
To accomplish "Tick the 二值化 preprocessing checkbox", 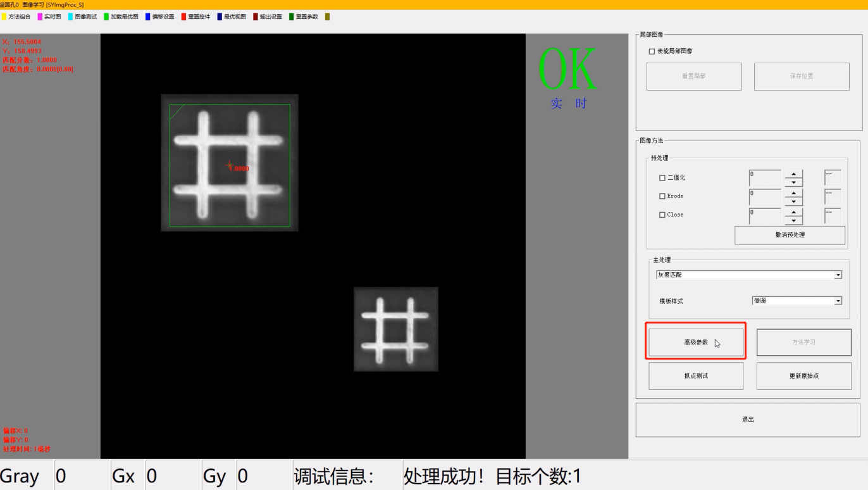I will point(662,178).
